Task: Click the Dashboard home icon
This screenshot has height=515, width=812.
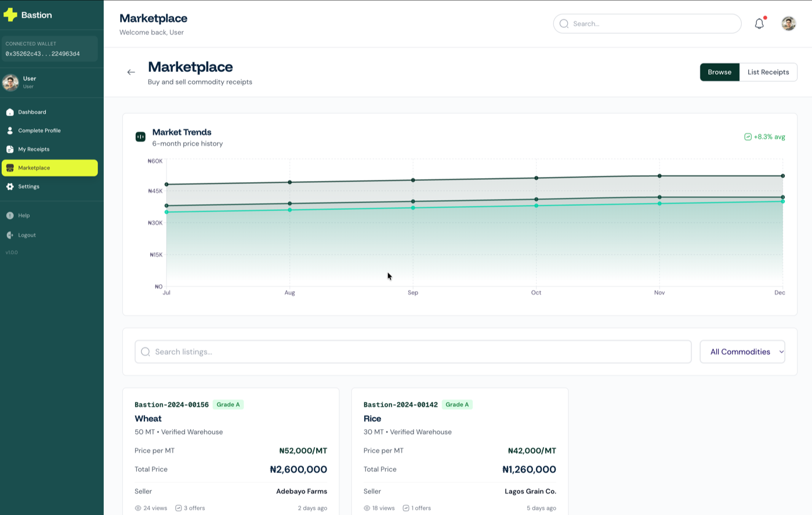Action: (10, 112)
